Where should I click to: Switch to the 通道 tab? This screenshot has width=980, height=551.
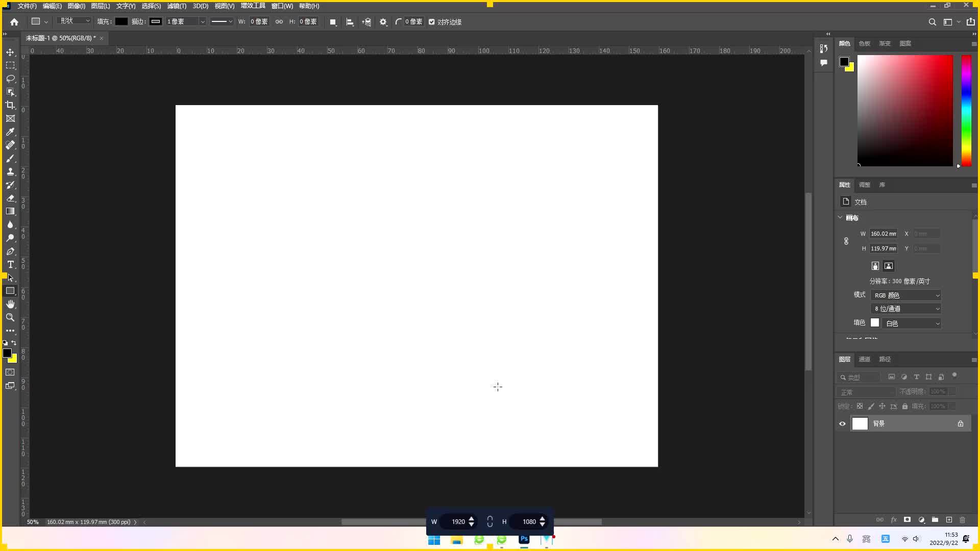point(864,359)
